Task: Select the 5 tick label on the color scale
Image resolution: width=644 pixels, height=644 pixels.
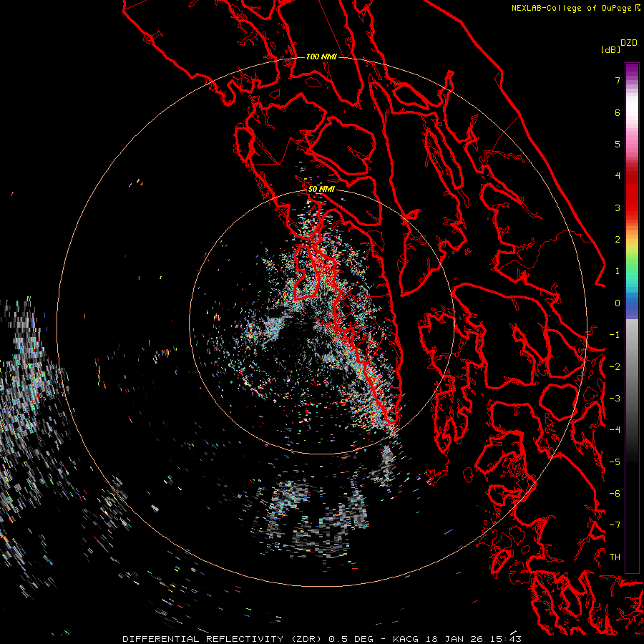Action: 618,144
